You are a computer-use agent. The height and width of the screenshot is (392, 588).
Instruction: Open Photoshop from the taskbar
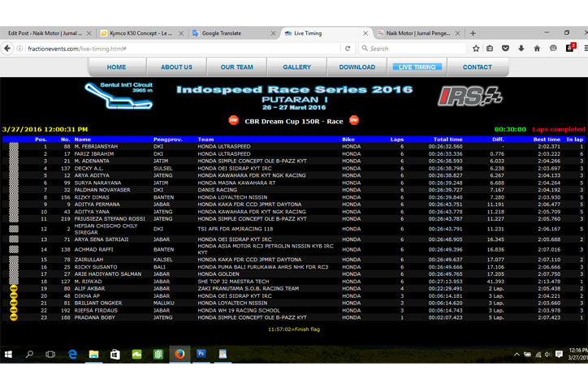tap(201, 354)
